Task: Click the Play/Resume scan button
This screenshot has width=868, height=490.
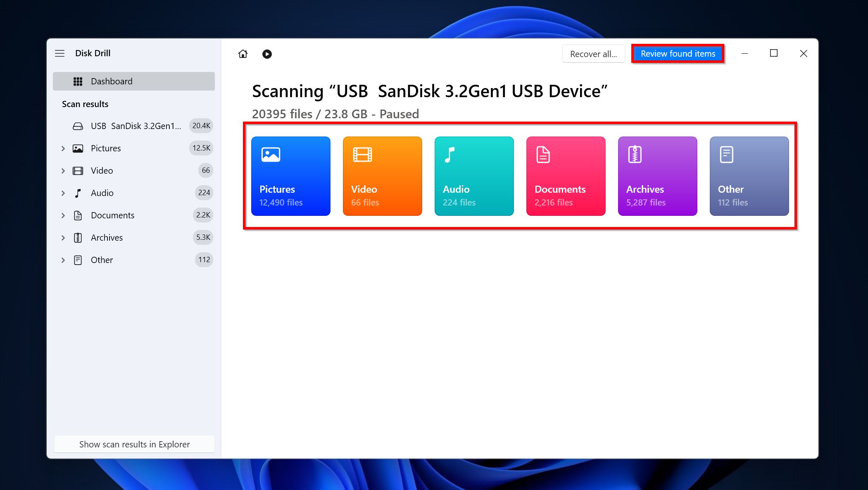Action: (267, 53)
